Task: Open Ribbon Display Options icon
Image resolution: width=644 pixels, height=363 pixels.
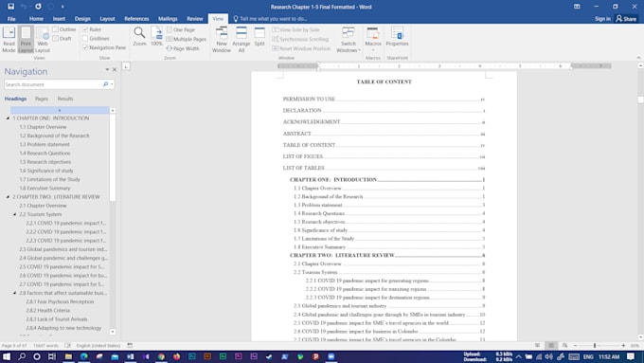Action: pos(577,7)
